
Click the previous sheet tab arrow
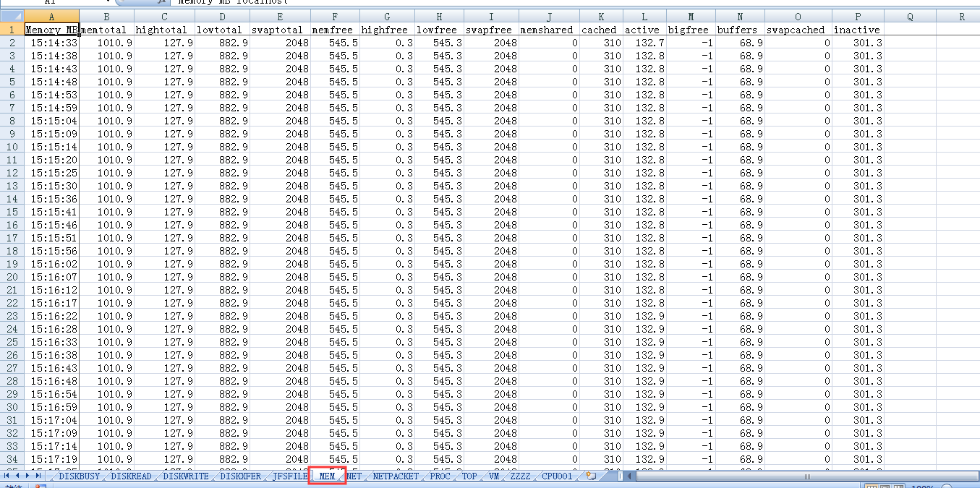tap(18, 476)
